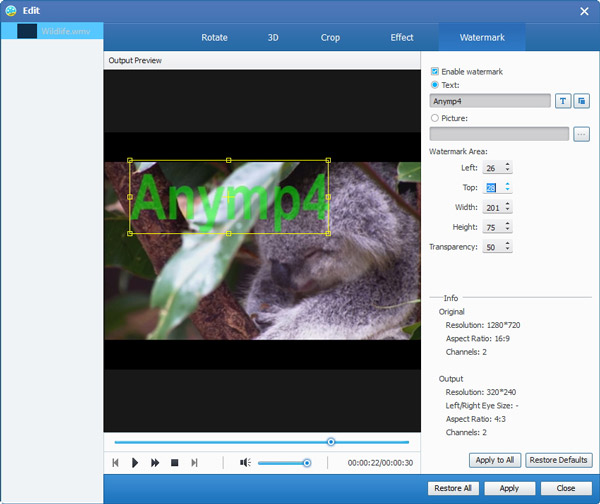
Task: Open the Crop tab
Action: (330, 38)
